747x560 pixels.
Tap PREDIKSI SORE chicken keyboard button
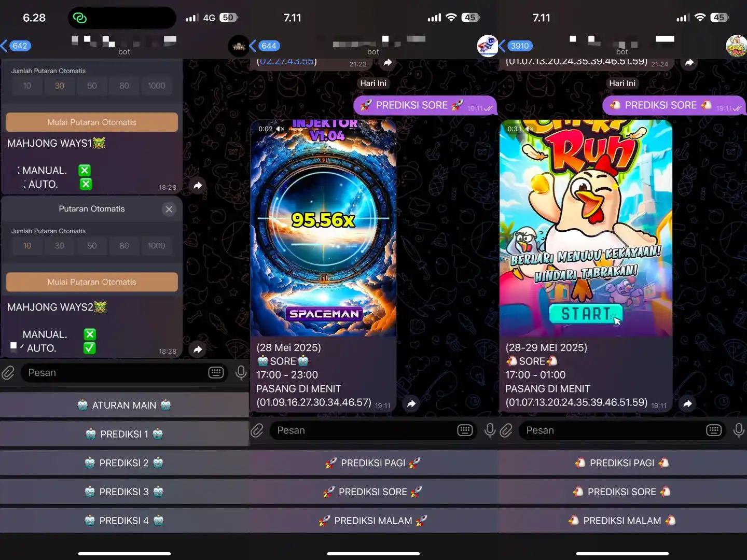click(x=622, y=492)
